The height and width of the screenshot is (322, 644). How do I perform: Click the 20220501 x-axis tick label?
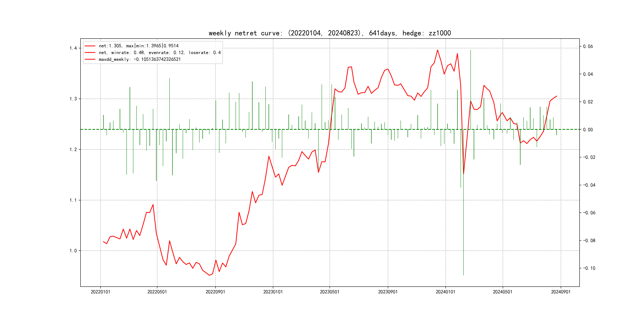click(157, 292)
